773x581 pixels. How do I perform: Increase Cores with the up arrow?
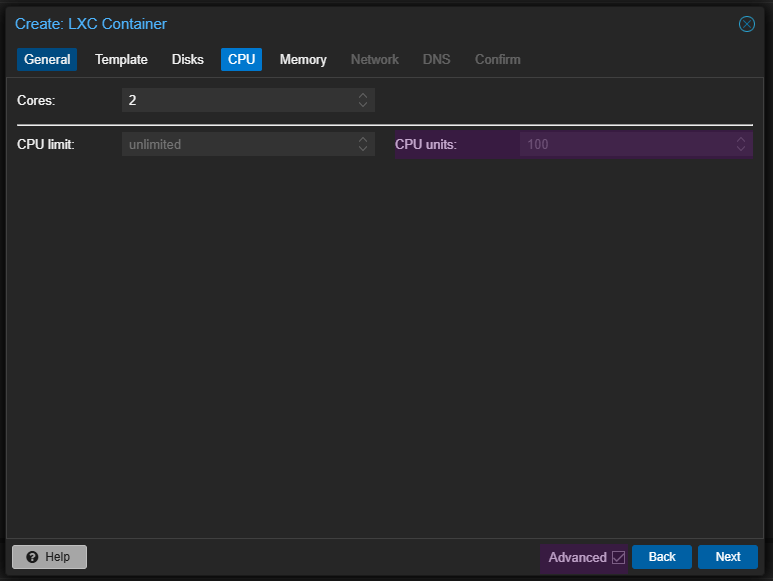363,95
